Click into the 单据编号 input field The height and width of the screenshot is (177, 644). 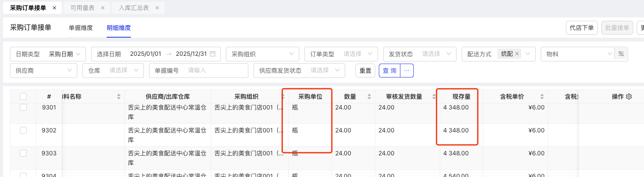pos(216,70)
